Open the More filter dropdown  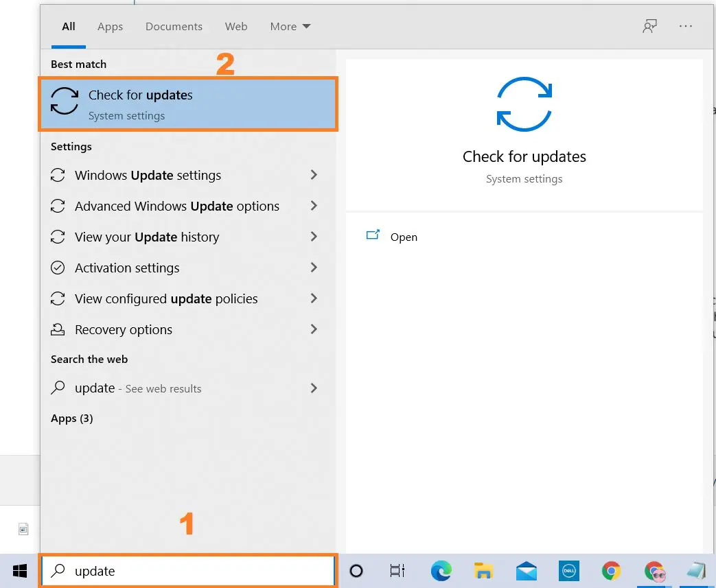click(x=290, y=27)
